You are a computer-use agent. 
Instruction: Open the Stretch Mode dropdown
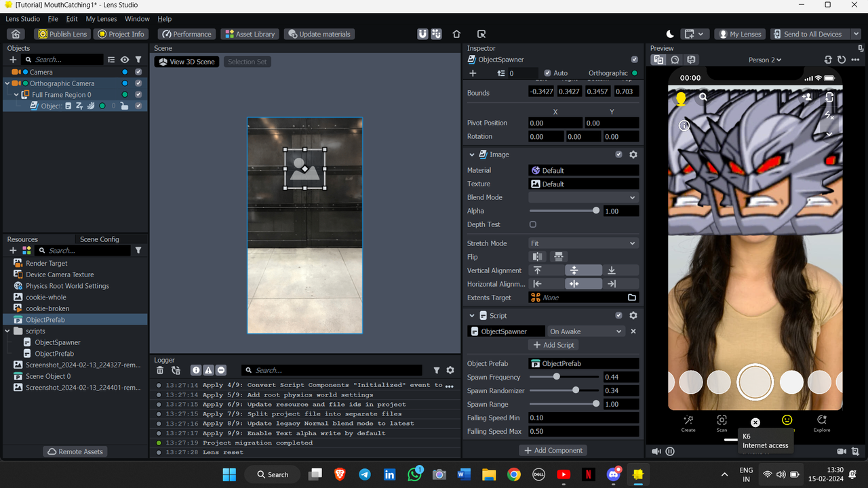pos(583,243)
